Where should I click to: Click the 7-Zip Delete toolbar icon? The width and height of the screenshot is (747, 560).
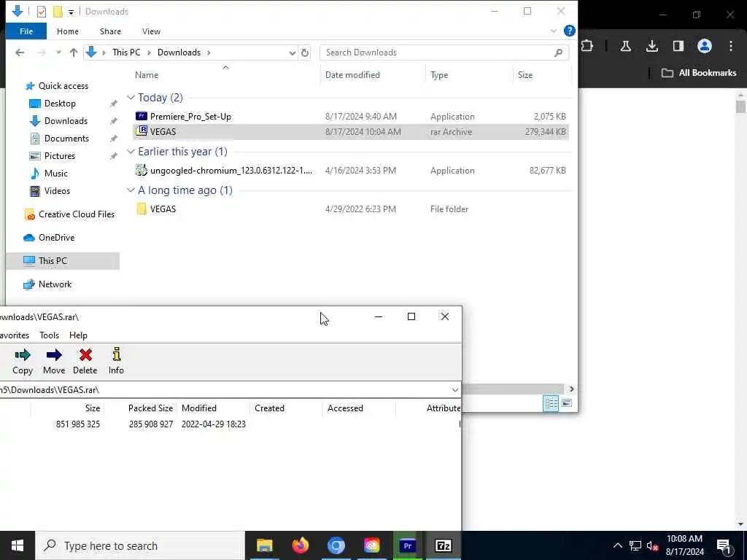coord(85,355)
